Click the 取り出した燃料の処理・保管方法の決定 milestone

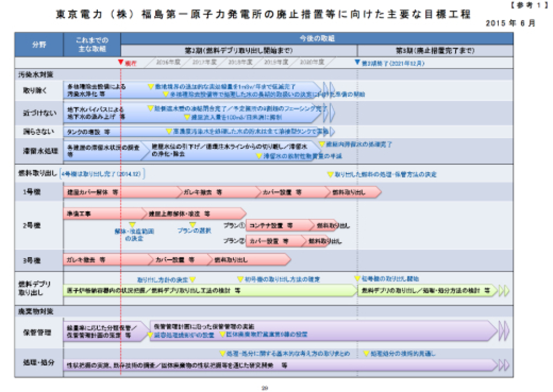pos(382,175)
